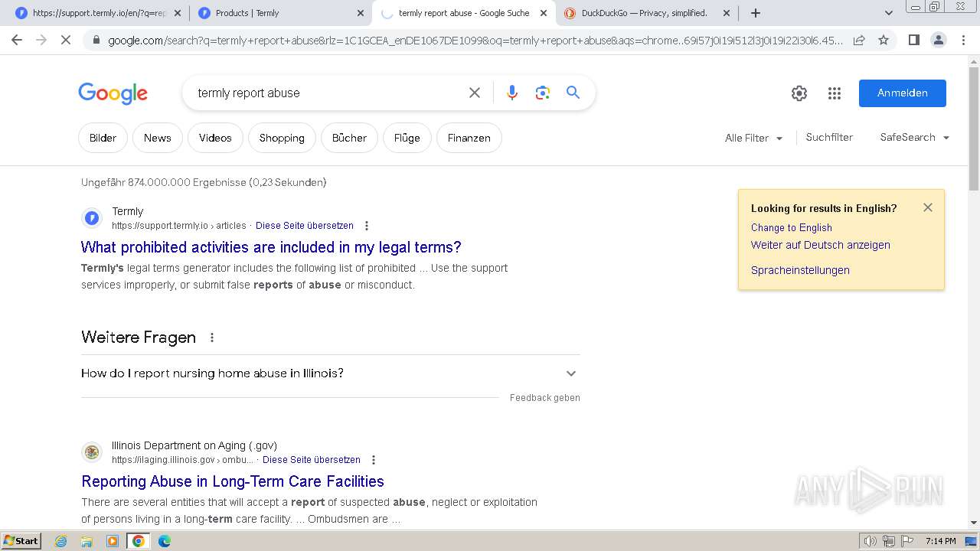Viewport: 980px width, 551px height.
Task: Open Chrome side panel icon
Action: click(x=913, y=40)
